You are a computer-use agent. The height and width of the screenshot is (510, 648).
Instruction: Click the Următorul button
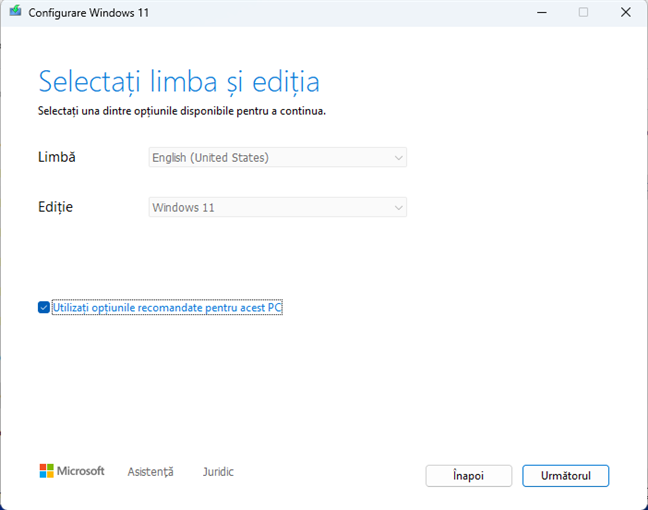(565, 476)
